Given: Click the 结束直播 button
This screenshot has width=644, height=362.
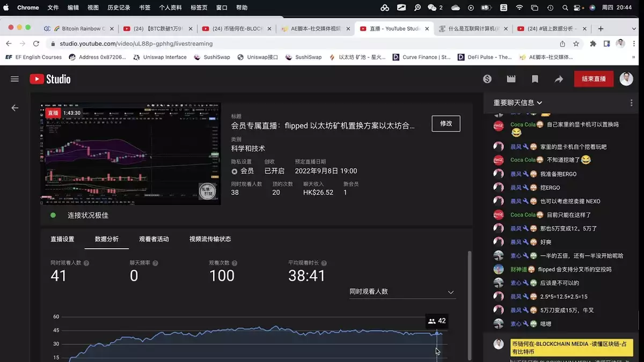Looking at the screenshot, I should click(594, 79).
